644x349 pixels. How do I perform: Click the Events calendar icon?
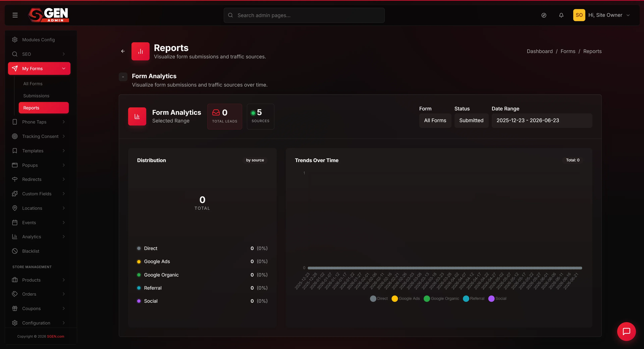[x=15, y=222]
